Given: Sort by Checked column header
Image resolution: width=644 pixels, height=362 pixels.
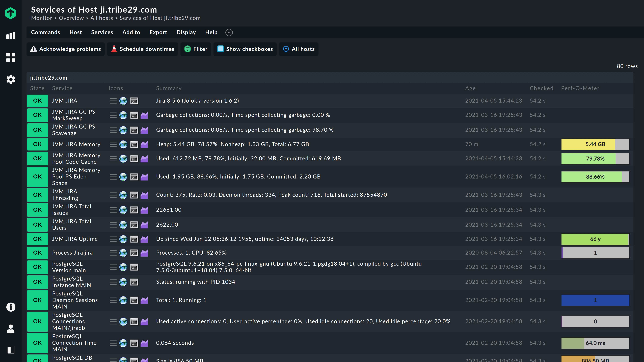Looking at the screenshot, I should pos(541,88).
